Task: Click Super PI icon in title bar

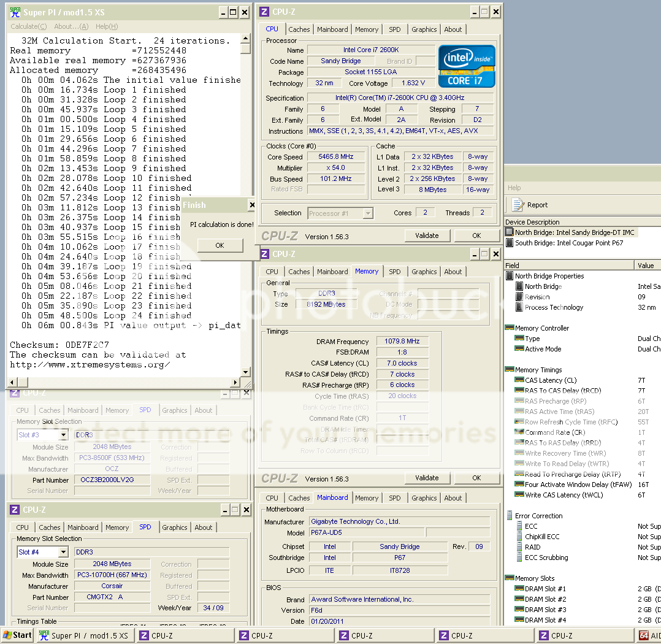Action: tap(15, 12)
